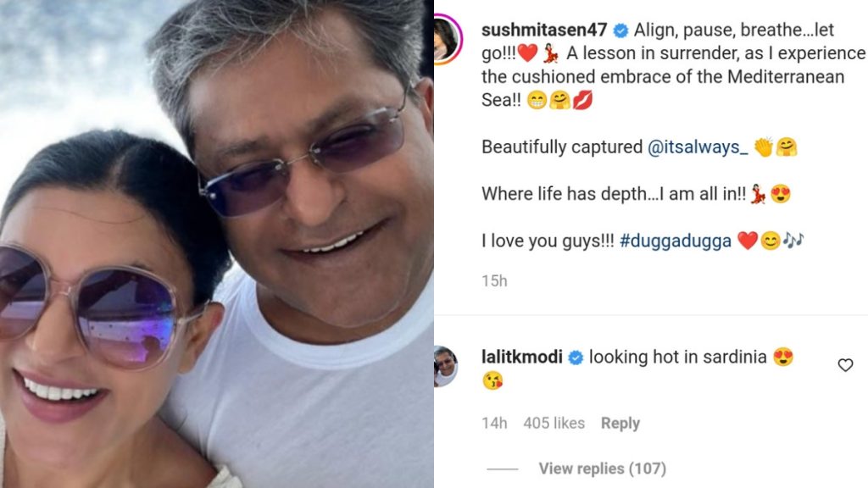Open the #duggadugga hashtag
Viewport: 868px width, 488px height.
click(676, 241)
